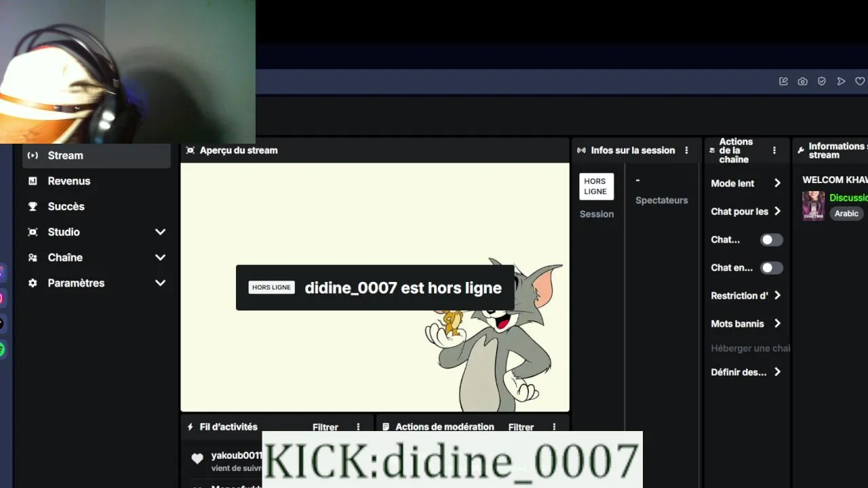This screenshot has height=488, width=868.
Task: Open the Stream section in sidebar
Action: tap(96, 155)
